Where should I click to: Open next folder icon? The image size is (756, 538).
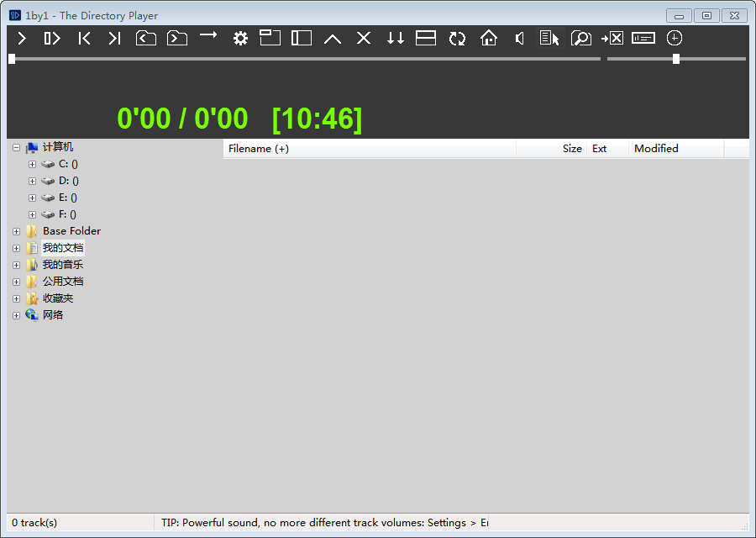[177, 38]
